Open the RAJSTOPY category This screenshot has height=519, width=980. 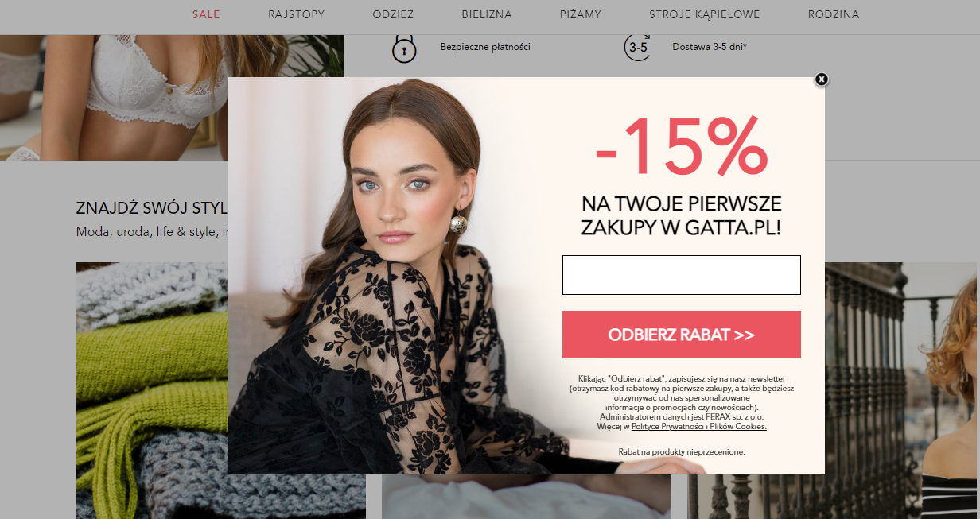[x=297, y=14]
